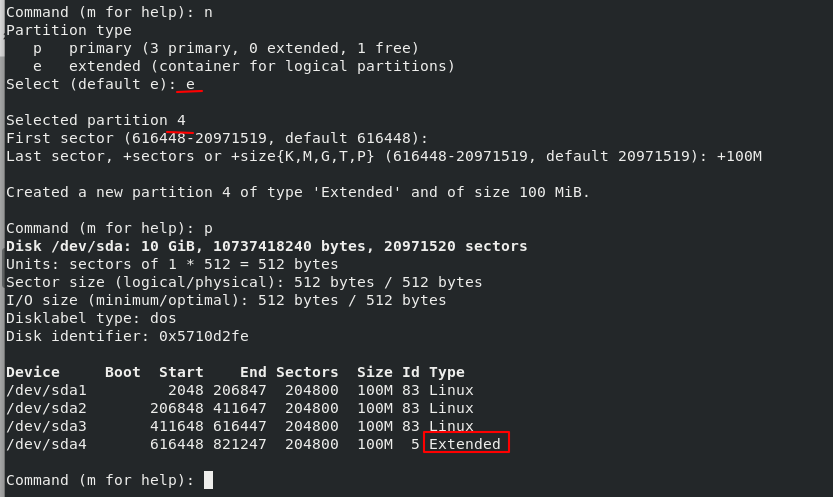The image size is (833, 497).
Task: Click the /dev/sda3 device entry
Action: (x=46, y=426)
